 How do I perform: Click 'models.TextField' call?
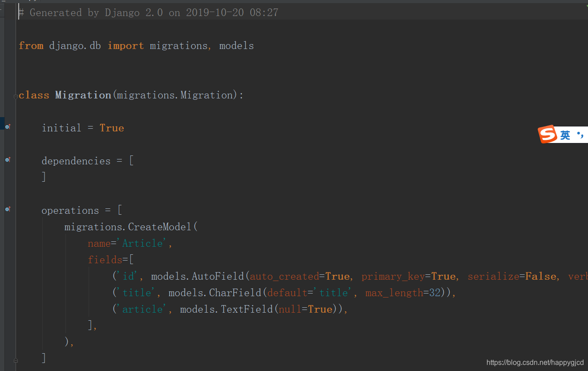coord(227,310)
